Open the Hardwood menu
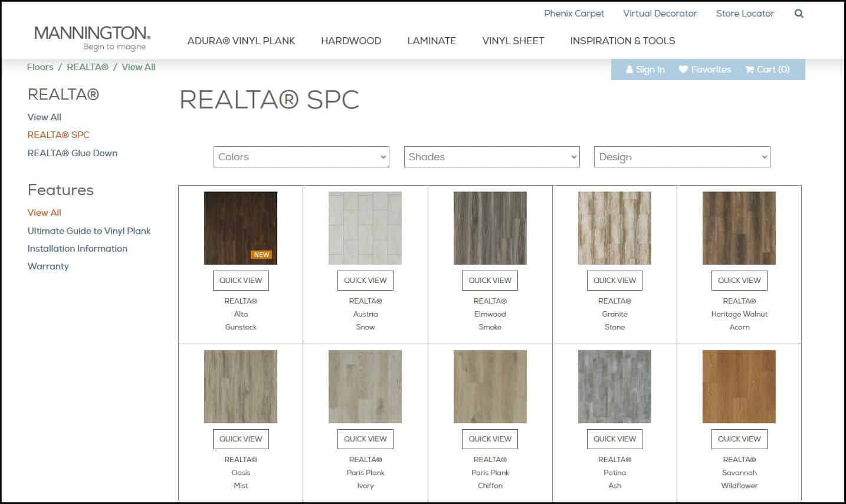Image resolution: width=846 pixels, height=504 pixels. (351, 41)
